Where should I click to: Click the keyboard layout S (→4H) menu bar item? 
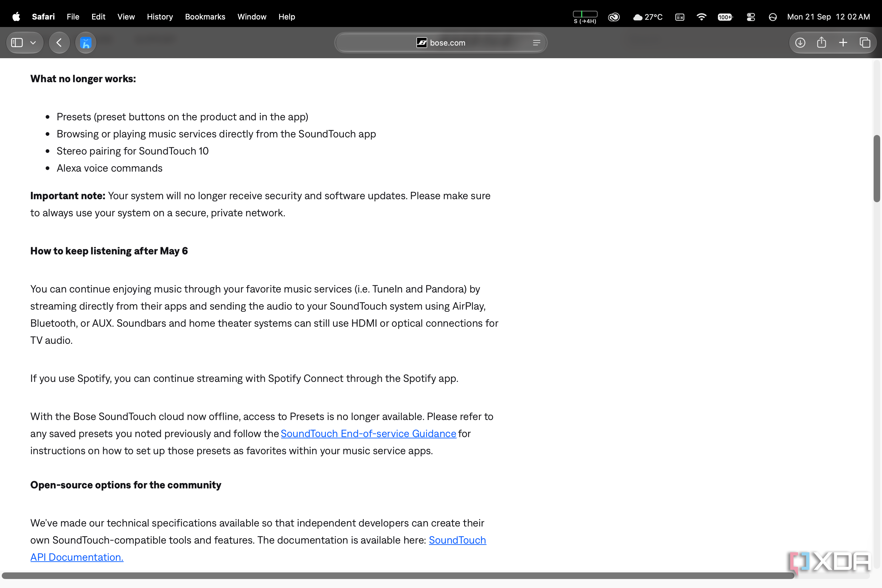pyautogui.click(x=585, y=17)
